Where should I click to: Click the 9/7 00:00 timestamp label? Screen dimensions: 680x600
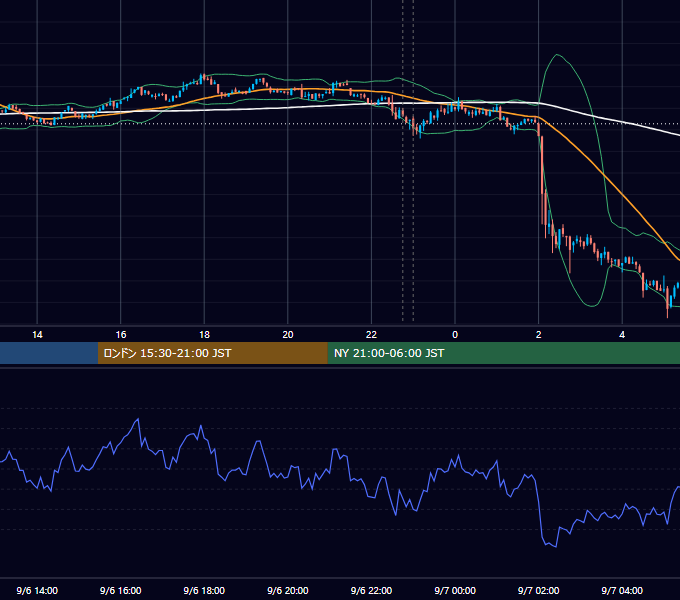pos(455,590)
